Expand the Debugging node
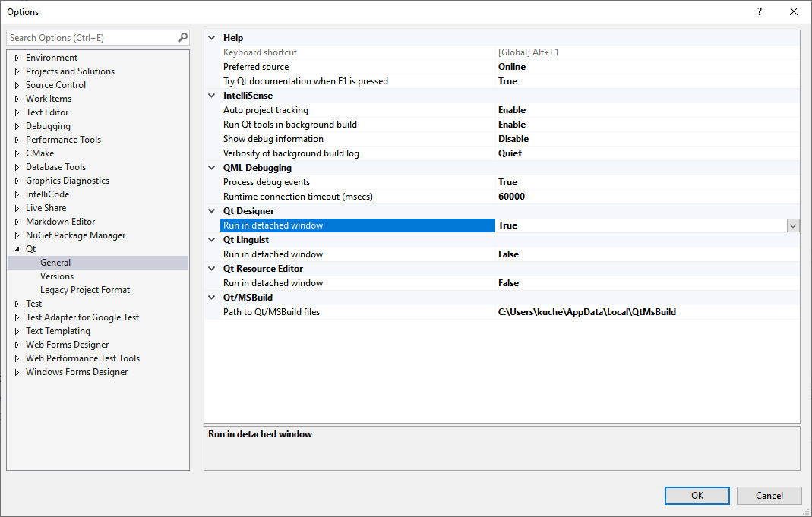Screen dimensions: 812x517 point(17,126)
